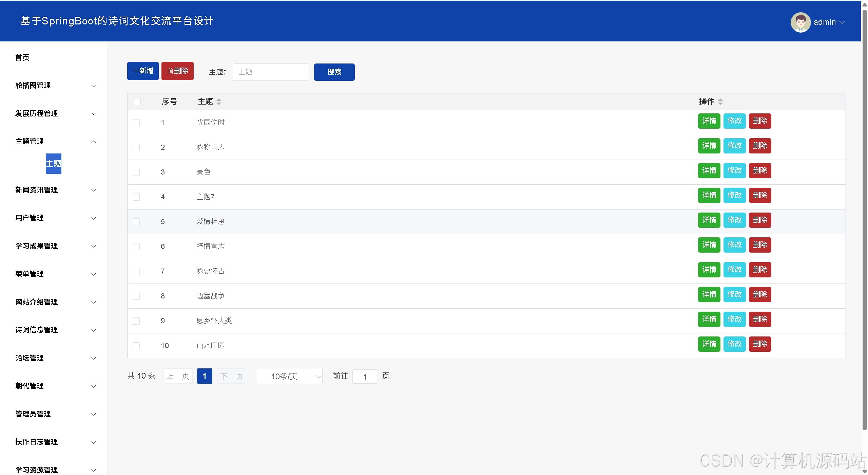Click the platform title in header
Viewport: 868px width, 475px height.
click(117, 21)
